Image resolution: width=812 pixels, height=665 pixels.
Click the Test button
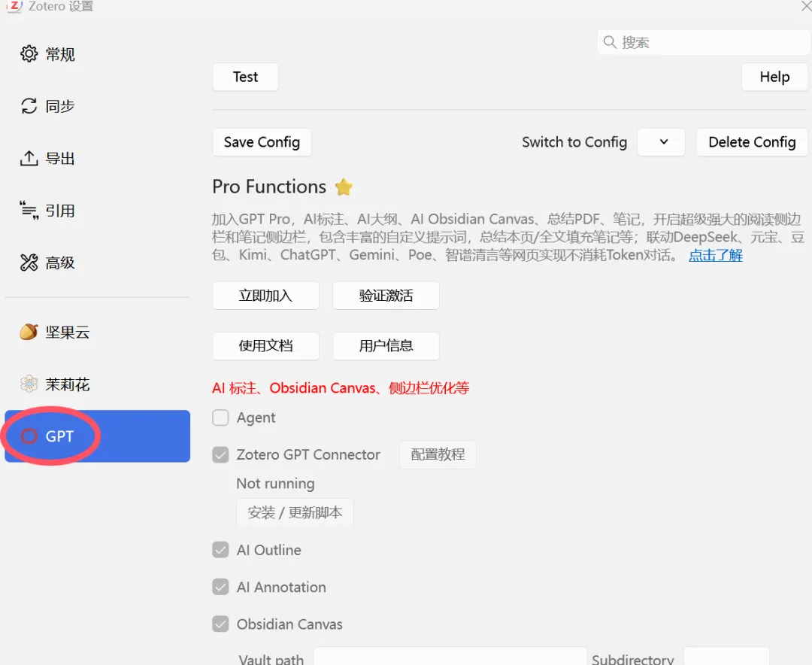pyautogui.click(x=245, y=77)
